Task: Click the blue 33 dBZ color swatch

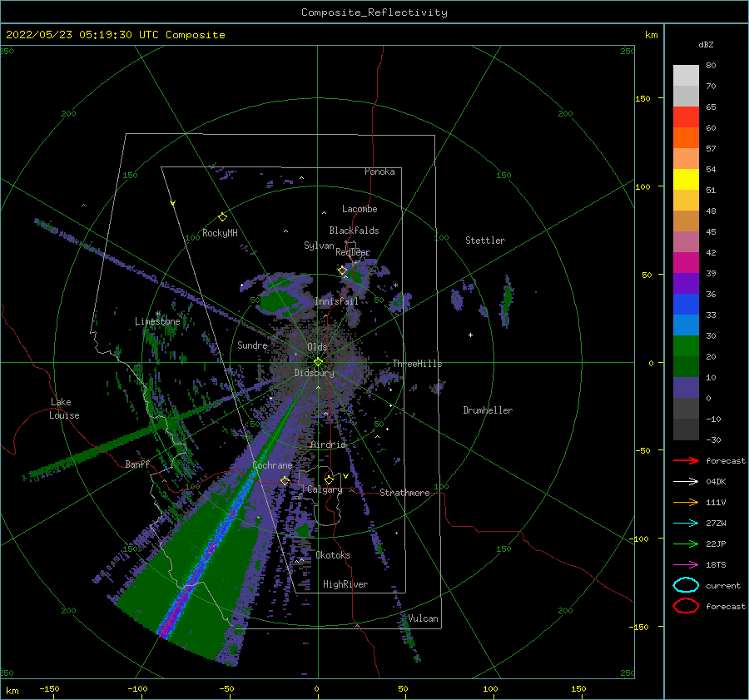Action: [x=686, y=304]
